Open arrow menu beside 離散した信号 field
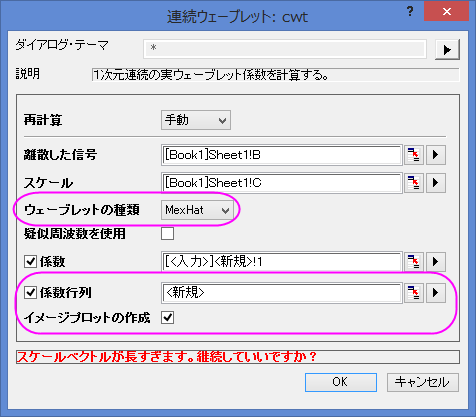476x417 pixels. click(x=436, y=155)
